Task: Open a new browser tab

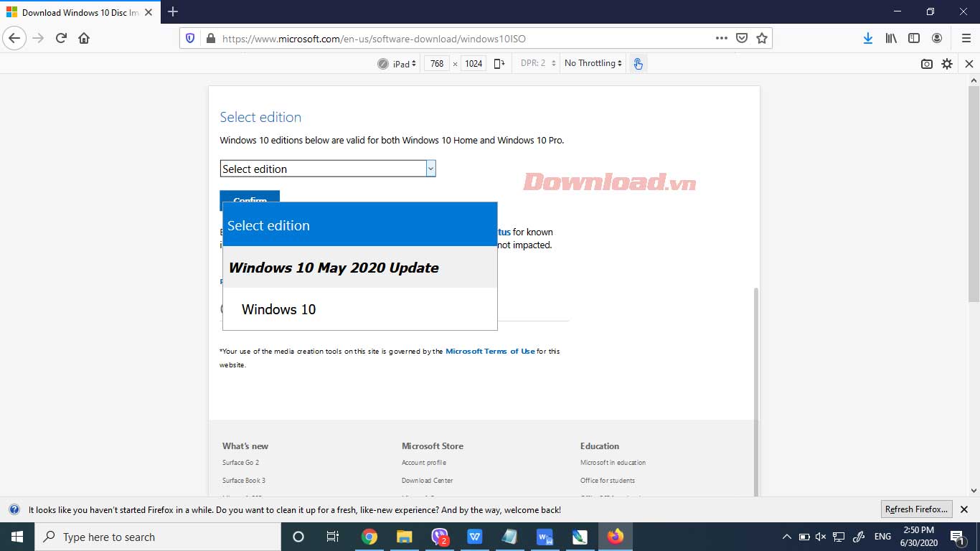Action: coord(172,11)
